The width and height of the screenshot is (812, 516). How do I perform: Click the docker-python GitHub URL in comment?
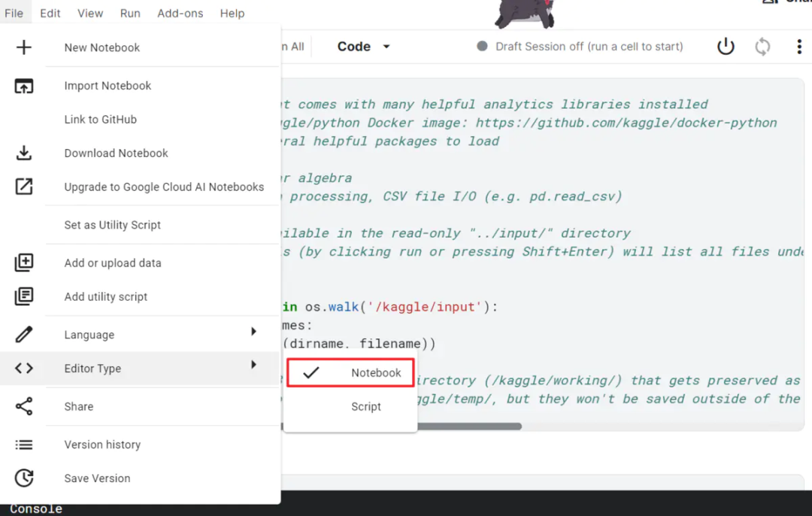click(x=626, y=123)
